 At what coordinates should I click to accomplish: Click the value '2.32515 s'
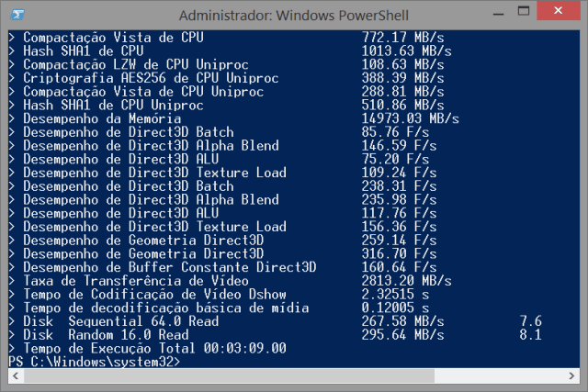click(x=395, y=294)
